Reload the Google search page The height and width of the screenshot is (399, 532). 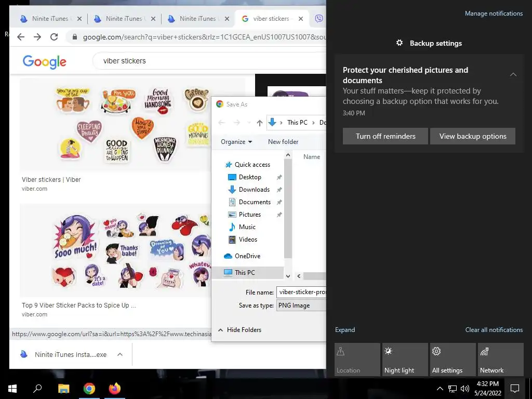coord(54,37)
